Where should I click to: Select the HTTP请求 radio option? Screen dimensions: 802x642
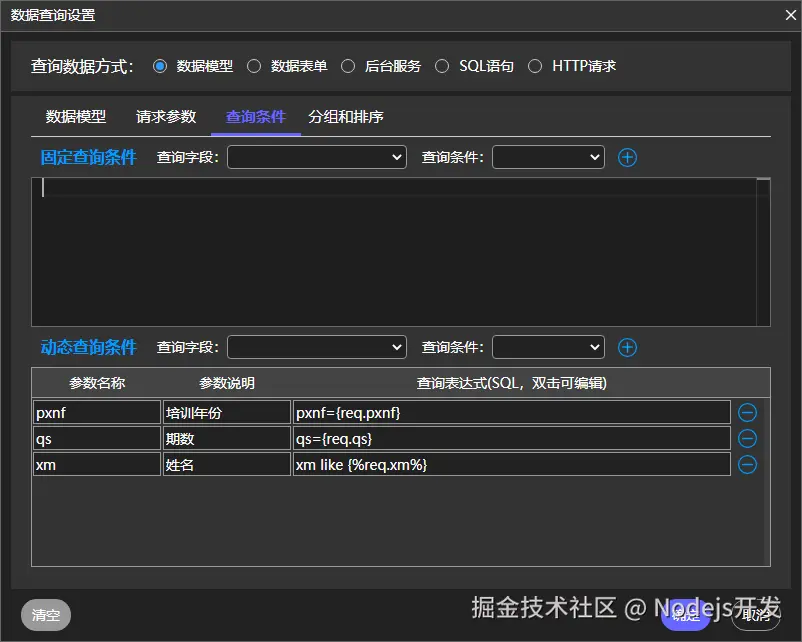(535, 66)
